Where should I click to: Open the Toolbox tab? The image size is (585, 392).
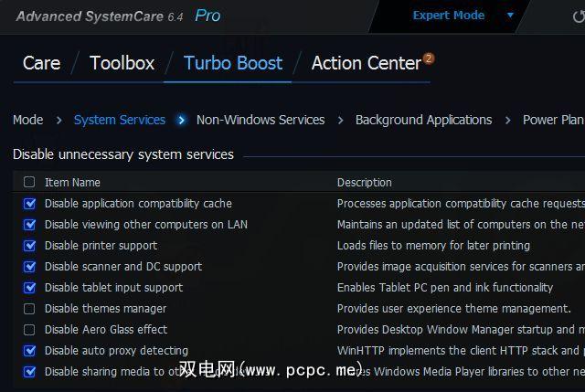122,63
